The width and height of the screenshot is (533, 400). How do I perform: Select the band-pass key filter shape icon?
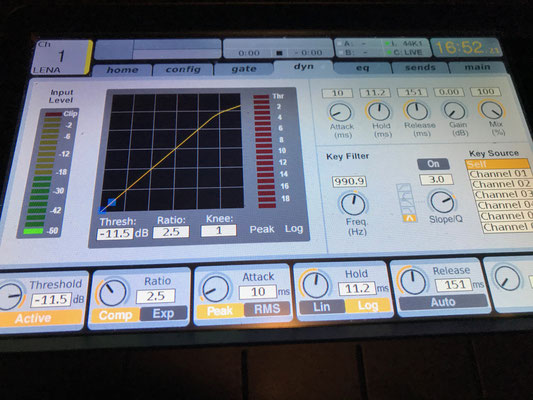pos(409,218)
